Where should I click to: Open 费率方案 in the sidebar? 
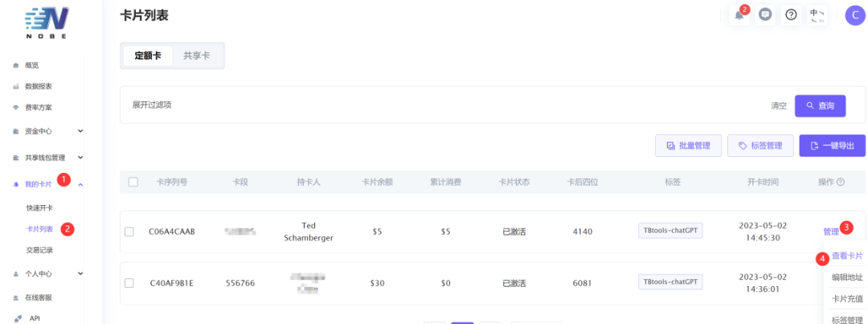click(x=39, y=108)
